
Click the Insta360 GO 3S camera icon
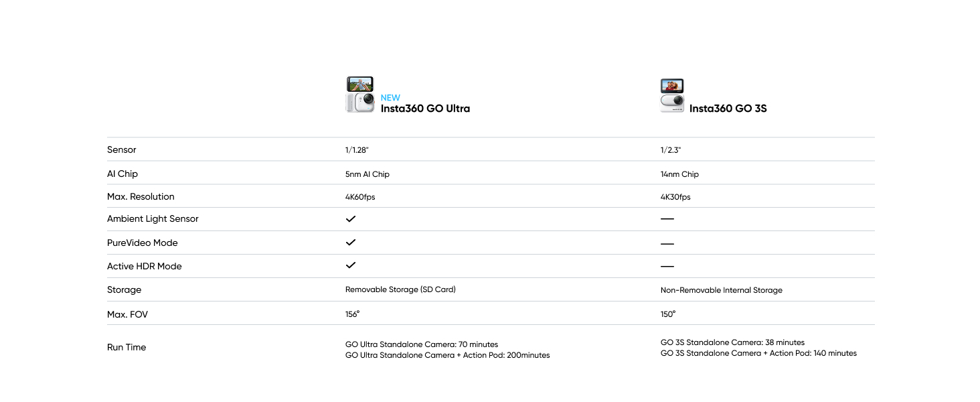click(671, 94)
